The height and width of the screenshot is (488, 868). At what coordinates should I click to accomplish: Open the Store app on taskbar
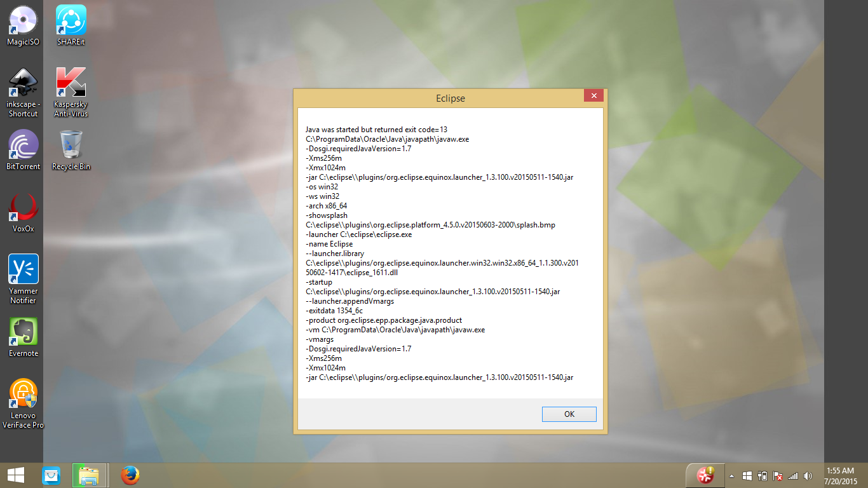[x=51, y=475]
